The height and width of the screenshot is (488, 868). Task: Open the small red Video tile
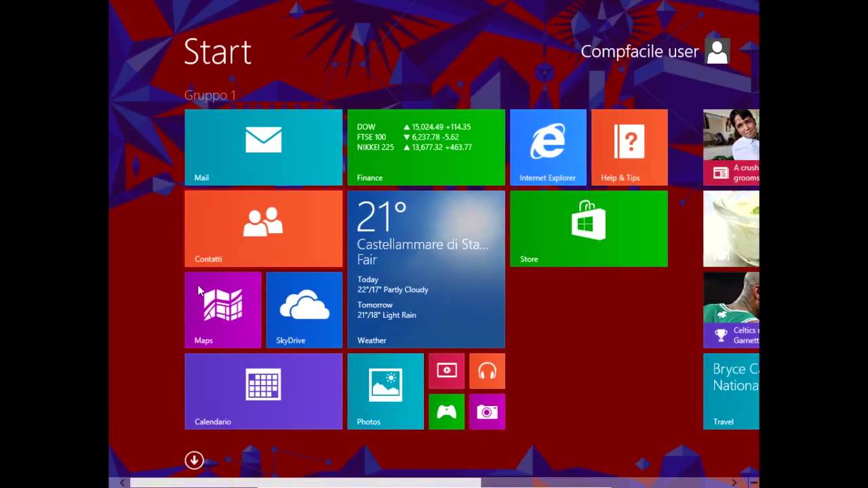(x=446, y=371)
